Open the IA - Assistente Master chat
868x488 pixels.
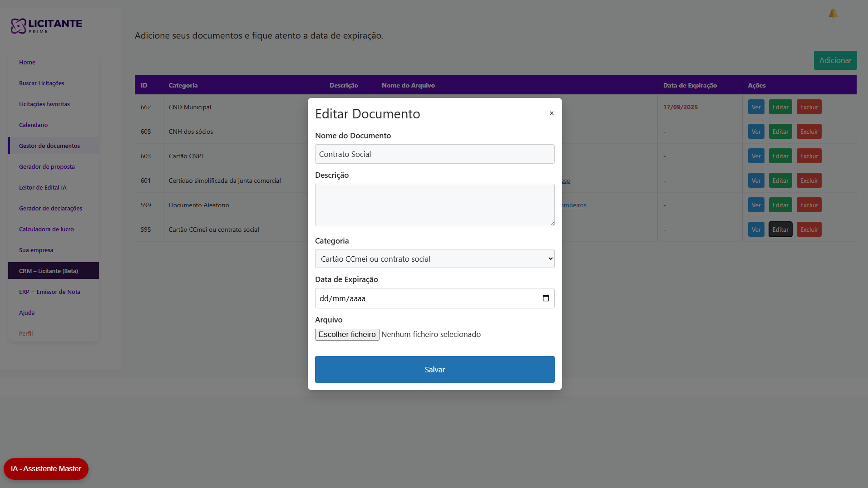(x=46, y=469)
